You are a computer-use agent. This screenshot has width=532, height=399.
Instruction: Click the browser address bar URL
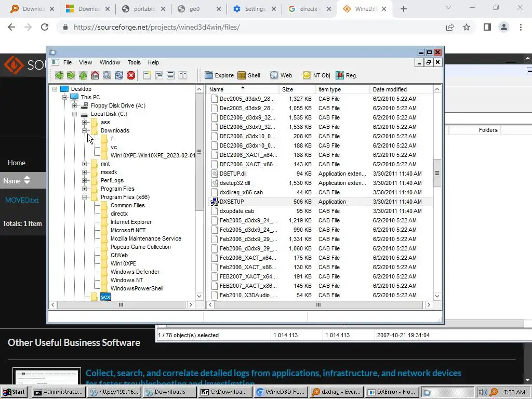point(156,27)
